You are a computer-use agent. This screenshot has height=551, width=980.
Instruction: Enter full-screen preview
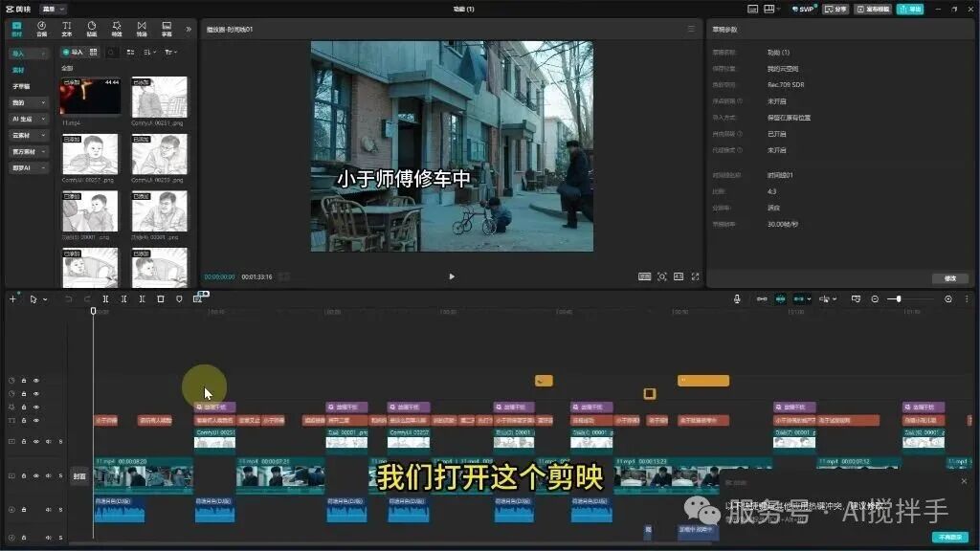695,276
